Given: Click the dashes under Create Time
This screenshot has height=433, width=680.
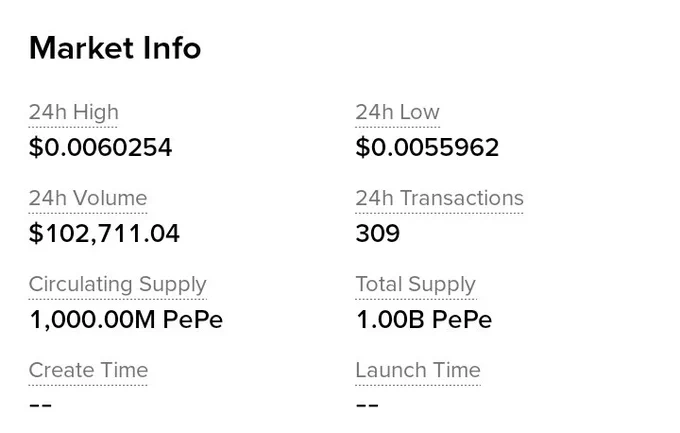Looking at the screenshot, I should 40,405.
